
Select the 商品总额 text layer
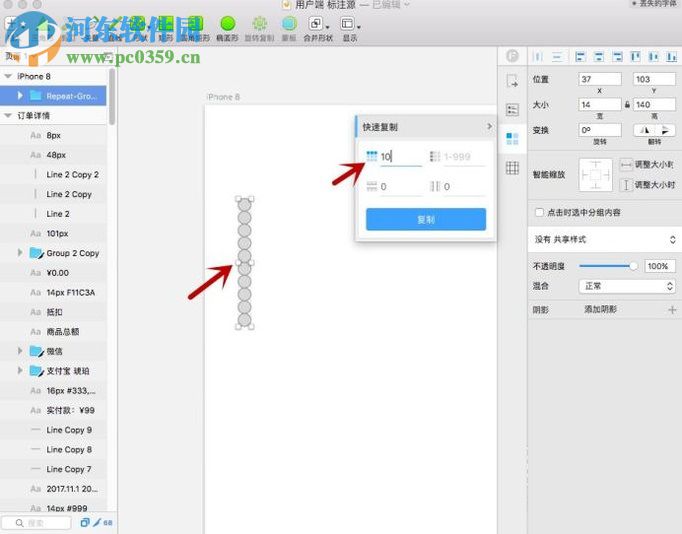tap(53, 331)
